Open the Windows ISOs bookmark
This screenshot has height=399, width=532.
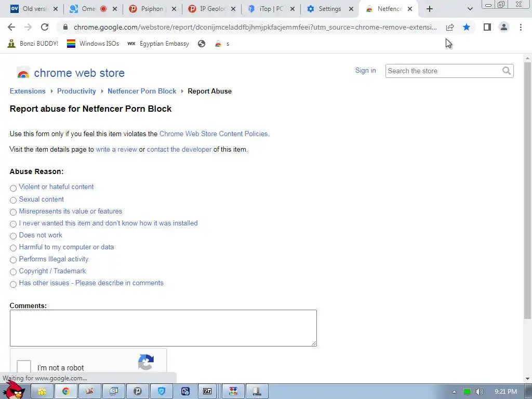[93, 44]
